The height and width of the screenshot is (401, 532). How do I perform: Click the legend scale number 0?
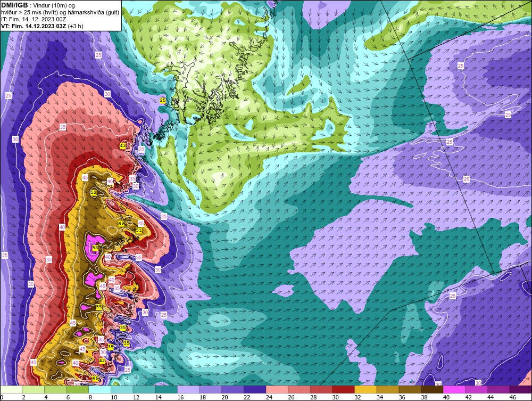pyautogui.click(x=2, y=397)
